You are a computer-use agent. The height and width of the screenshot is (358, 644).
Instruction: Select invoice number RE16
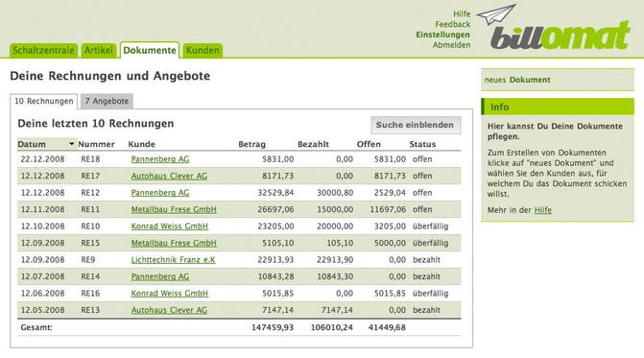[90, 293]
